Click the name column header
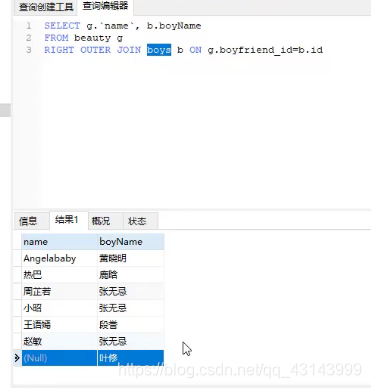 pyautogui.click(x=59, y=242)
